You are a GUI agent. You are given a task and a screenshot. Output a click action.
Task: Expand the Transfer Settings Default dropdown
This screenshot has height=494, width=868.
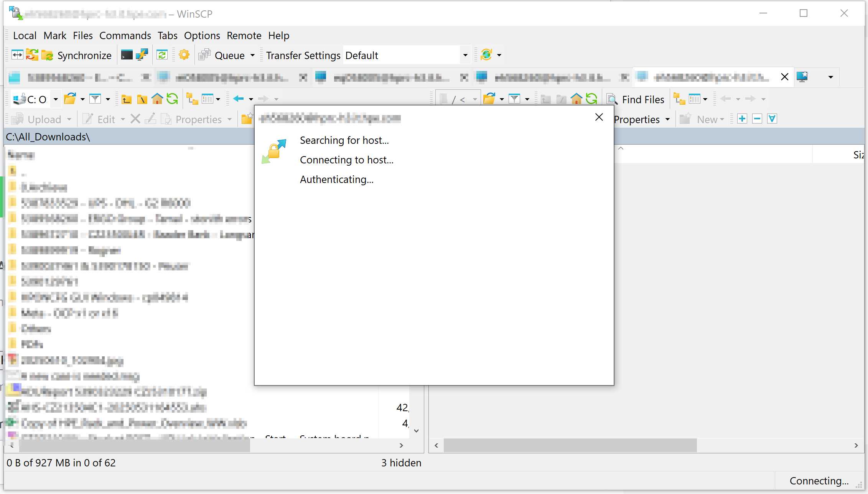click(x=465, y=55)
